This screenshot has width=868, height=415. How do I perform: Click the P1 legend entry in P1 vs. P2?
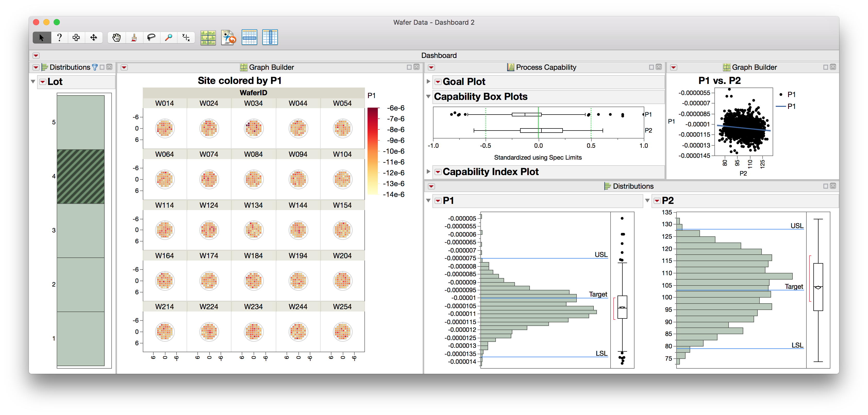tap(790, 94)
